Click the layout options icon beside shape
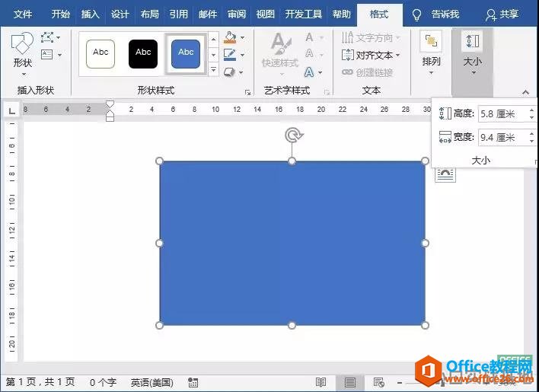The image size is (539, 392). click(x=446, y=174)
